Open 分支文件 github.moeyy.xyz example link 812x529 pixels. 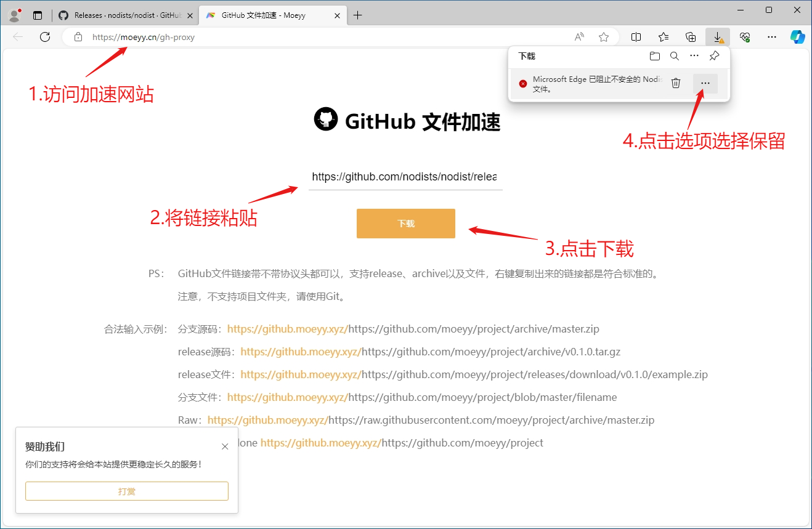tap(288, 397)
